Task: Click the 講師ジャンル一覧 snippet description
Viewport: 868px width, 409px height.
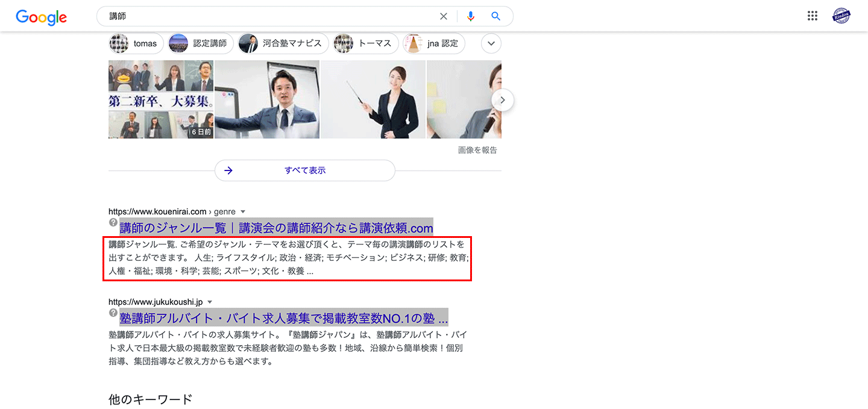Action: [x=288, y=258]
